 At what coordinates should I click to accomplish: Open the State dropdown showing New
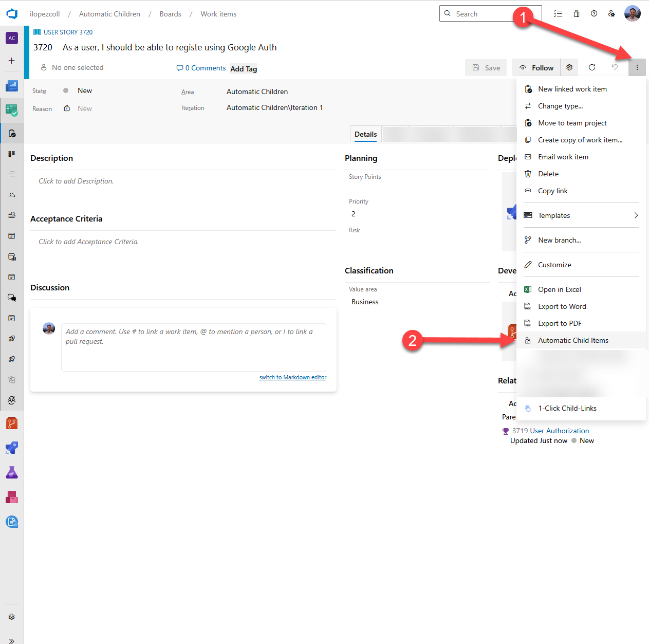[x=85, y=91]
